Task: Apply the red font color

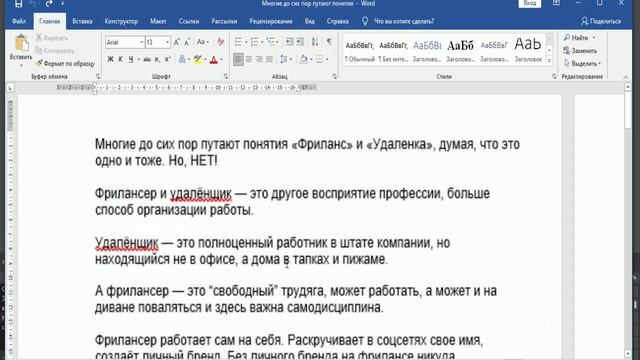Action: (213, 60)
